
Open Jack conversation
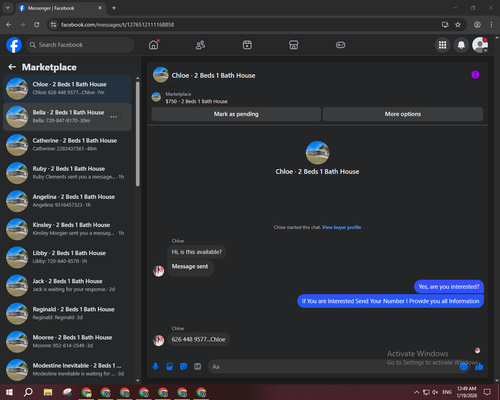coord(67,285)
